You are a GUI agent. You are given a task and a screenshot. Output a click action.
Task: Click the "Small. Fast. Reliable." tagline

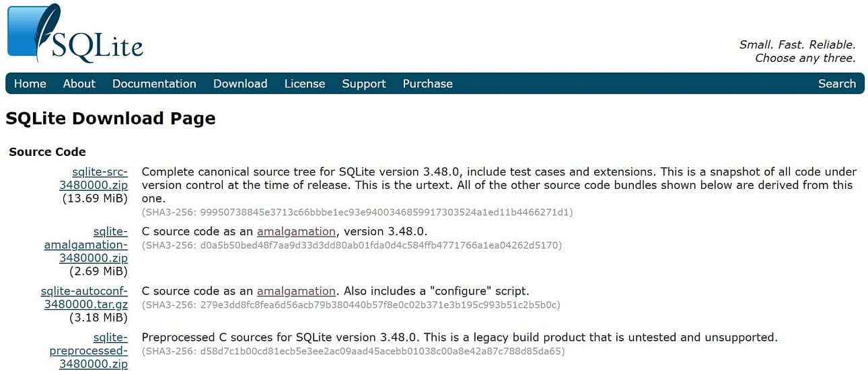797,45
